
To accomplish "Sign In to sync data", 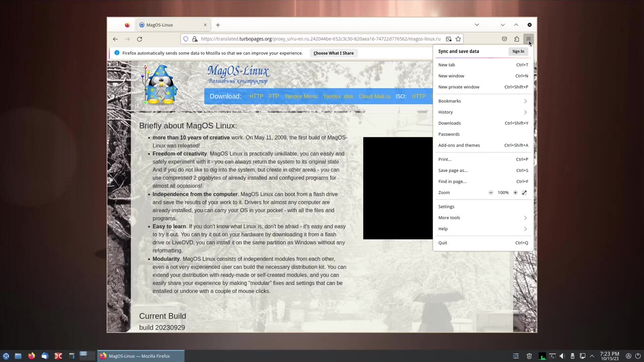I will (x=518, y=51).
